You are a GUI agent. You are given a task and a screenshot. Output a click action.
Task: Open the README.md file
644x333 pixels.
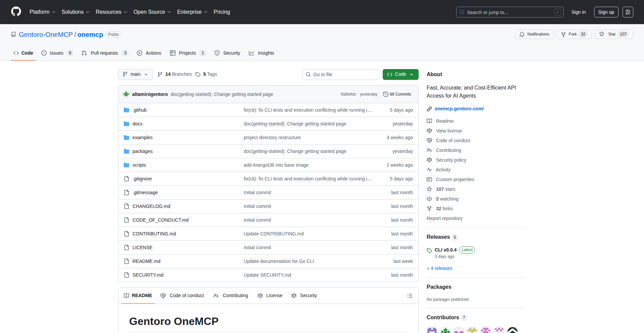coord(147,261)
